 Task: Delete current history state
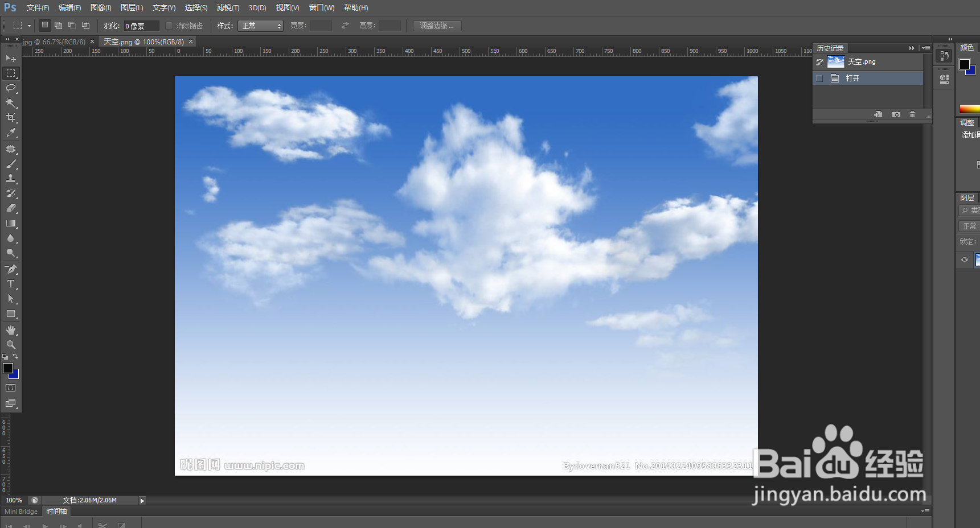(913, 114)
